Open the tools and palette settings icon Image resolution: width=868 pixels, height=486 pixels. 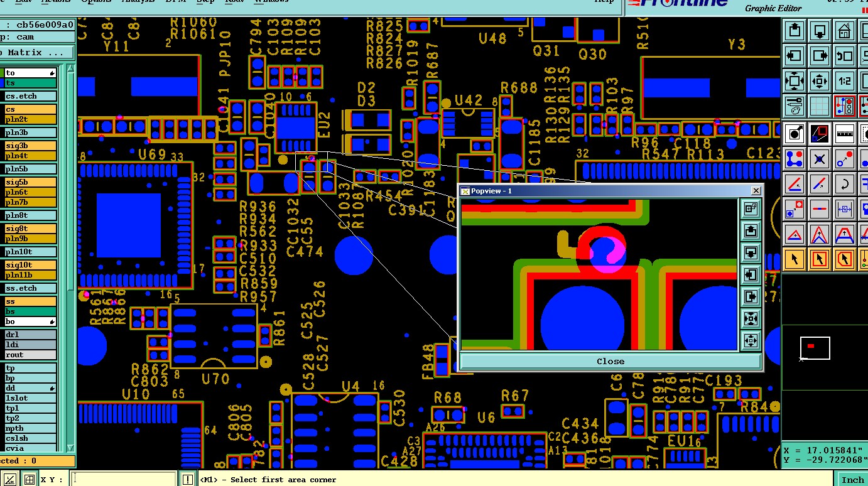click(795, 105)
